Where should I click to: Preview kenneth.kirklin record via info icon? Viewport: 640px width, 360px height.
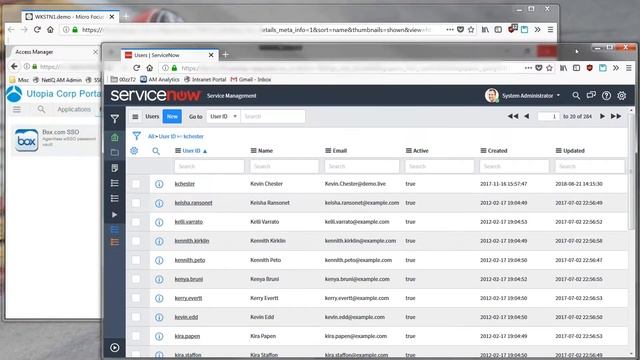click(159, 241)
